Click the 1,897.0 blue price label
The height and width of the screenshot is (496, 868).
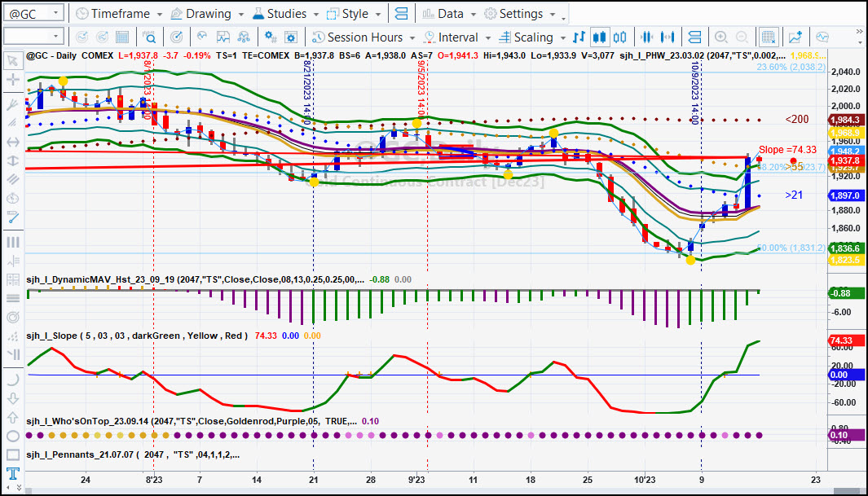tap(846, 195)
